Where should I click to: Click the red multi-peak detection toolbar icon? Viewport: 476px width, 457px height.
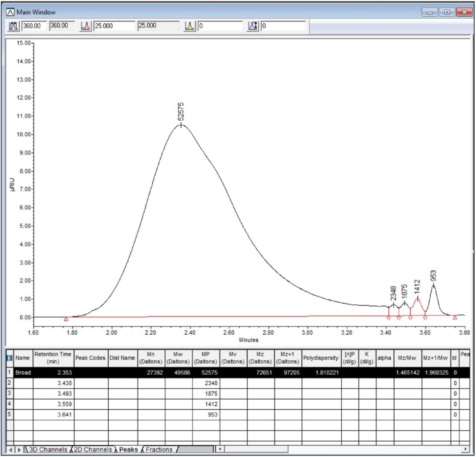click(x=85, y=26)
